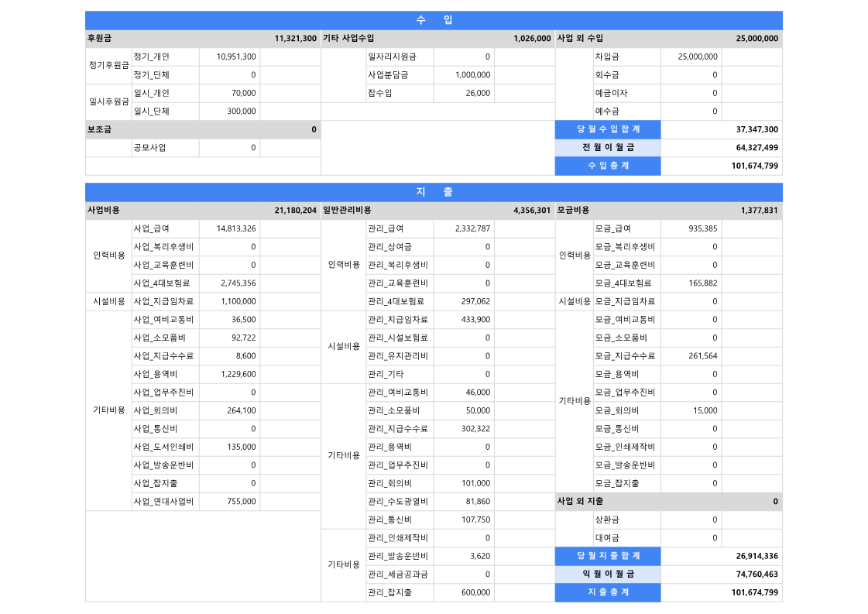The image size is (868, 614).
Task: Click the '회수금' row label
Action: pyautogui.click(x=607, y=75)
